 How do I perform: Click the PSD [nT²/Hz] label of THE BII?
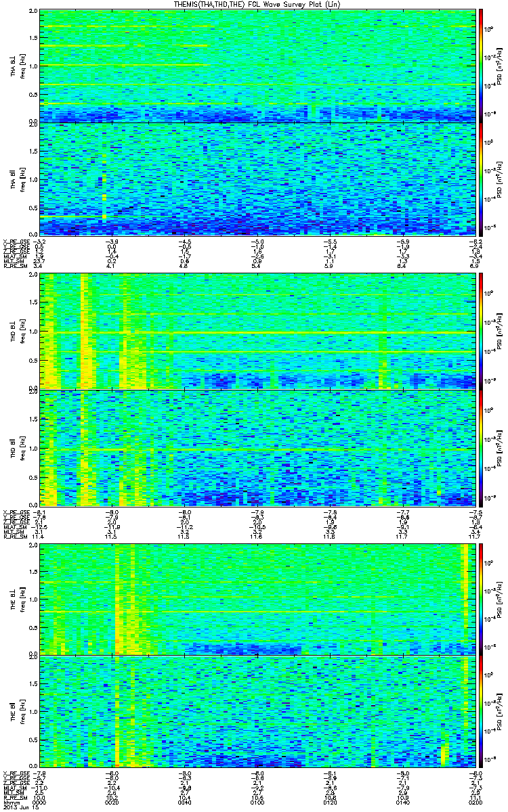click(501, 712)
